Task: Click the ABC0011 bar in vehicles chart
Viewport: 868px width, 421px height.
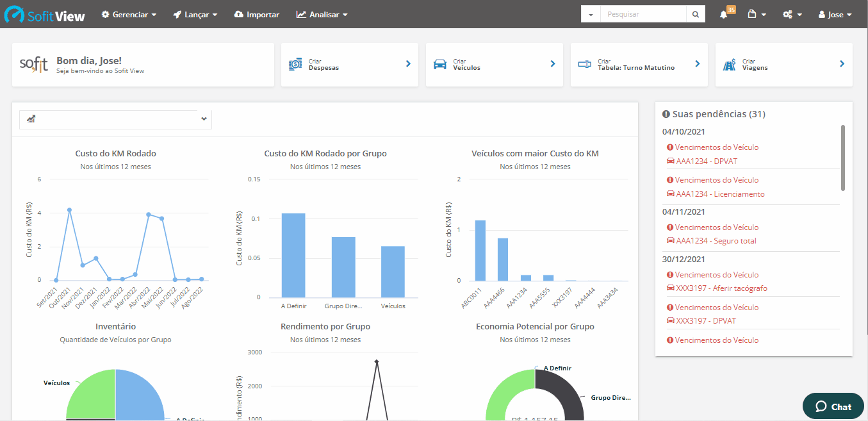Action: point(480,251)
